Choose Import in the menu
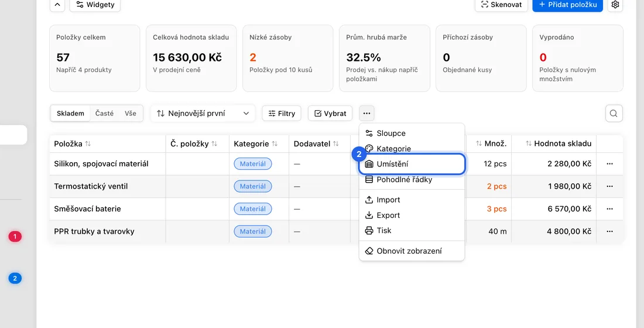 [412, 200]
